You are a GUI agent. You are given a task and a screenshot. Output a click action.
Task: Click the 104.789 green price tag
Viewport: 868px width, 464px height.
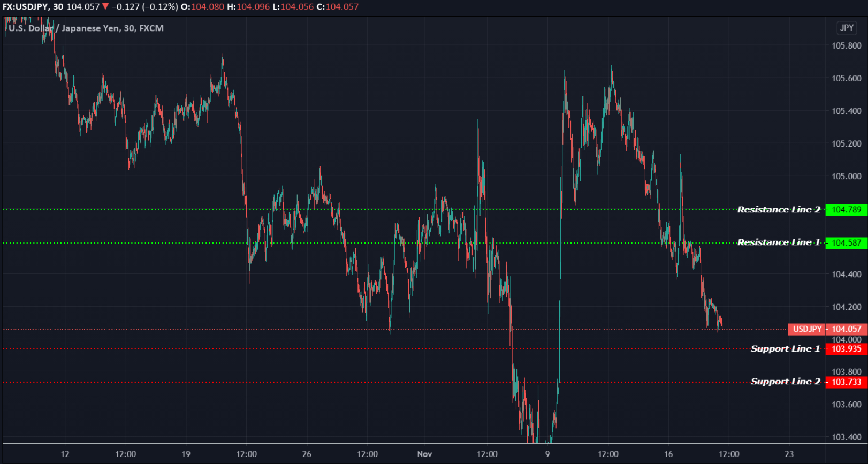846,210
